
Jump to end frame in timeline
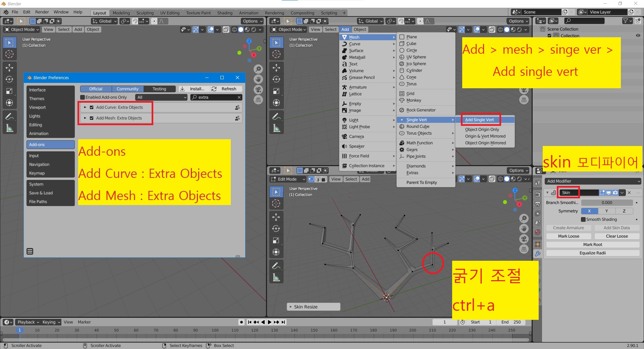click(283, 322)
